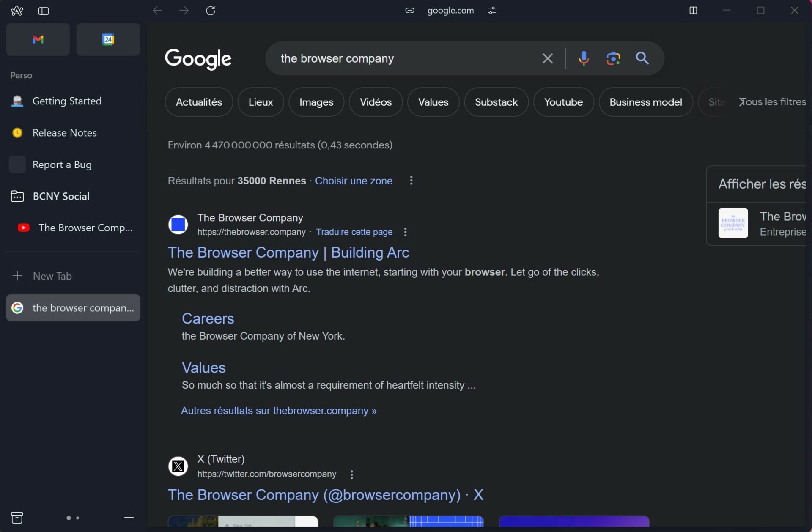Screen dimensions: 812x532
Task: Open site controls sliders icon
Action: [492, 11]
